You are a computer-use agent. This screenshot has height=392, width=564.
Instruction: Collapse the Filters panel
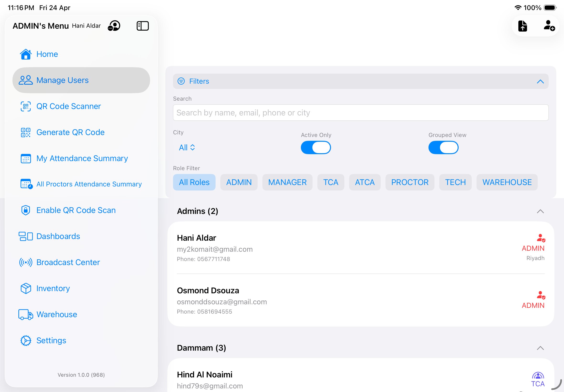(x=539, y=81)
